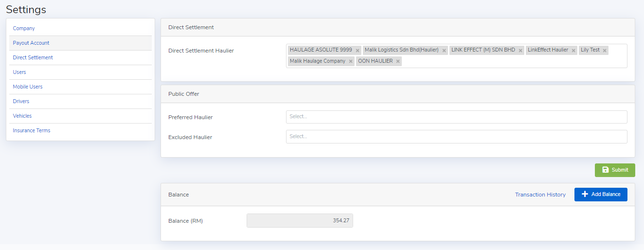644x250 pixels.
Task: Open the Drivers settings page
Action: point(21,102)
